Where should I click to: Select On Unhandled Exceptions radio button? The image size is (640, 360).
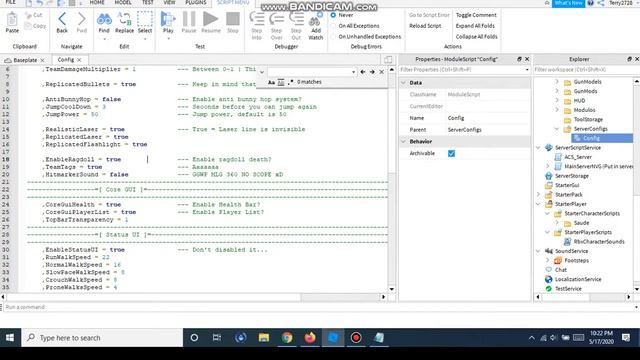pos(333,37)
